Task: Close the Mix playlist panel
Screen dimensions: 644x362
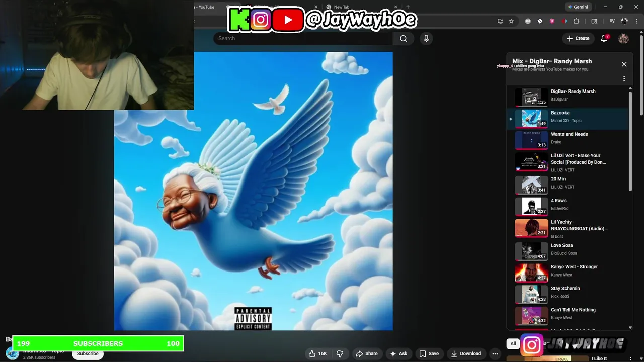Action: [624, 64]
